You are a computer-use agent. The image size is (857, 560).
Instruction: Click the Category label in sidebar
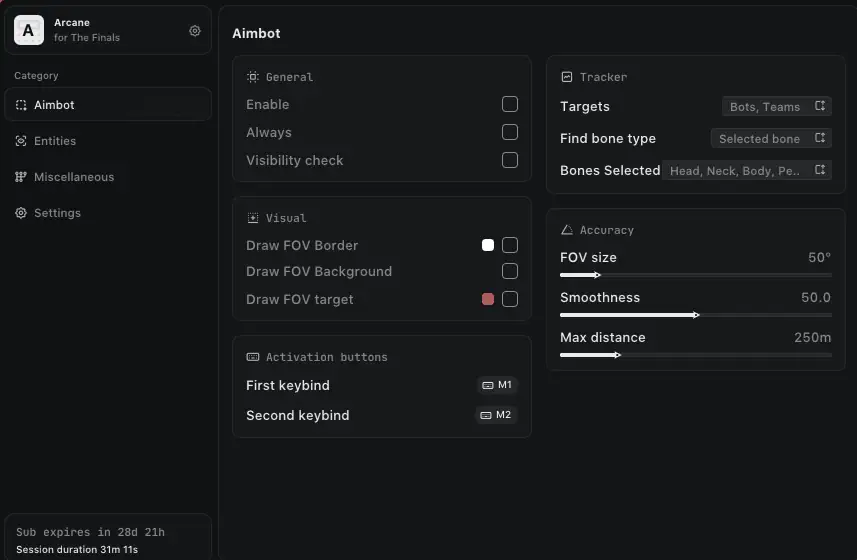pos(36,75)
